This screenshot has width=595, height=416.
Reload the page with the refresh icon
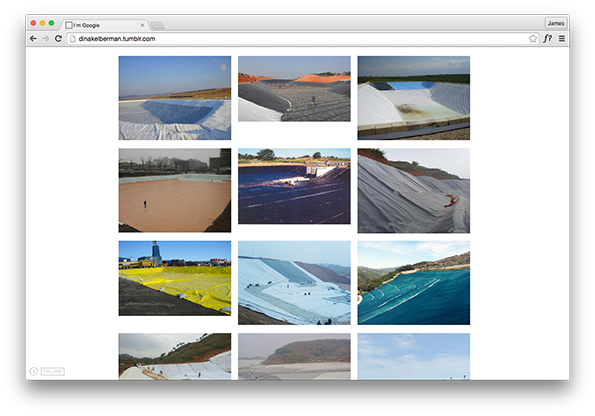58,38
